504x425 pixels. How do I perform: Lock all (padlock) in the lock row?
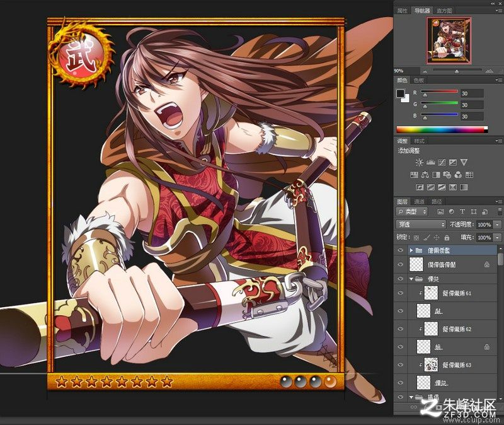point(447,238)
